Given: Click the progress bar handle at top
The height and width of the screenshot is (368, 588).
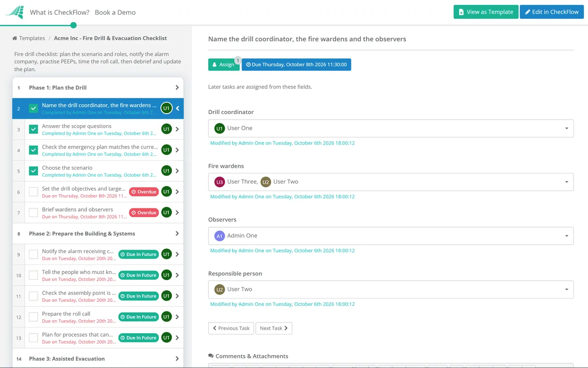Looking at the screenshot, I should coord(73,25).
